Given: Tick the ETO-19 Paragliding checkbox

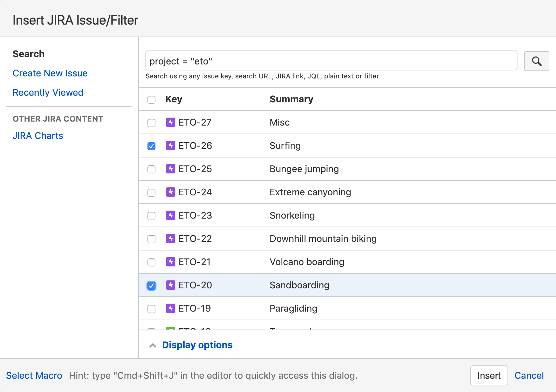Looking at the screenshot, I should [x=151, y=309].
